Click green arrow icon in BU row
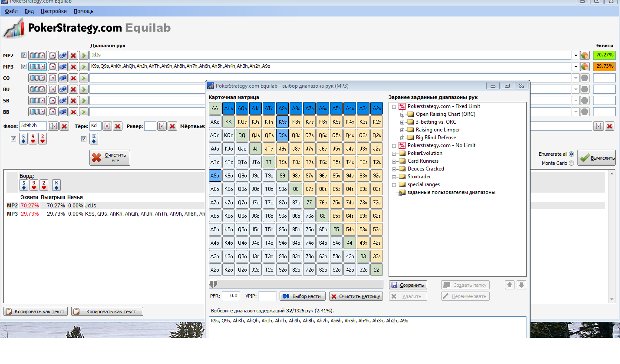 (84, 89)
